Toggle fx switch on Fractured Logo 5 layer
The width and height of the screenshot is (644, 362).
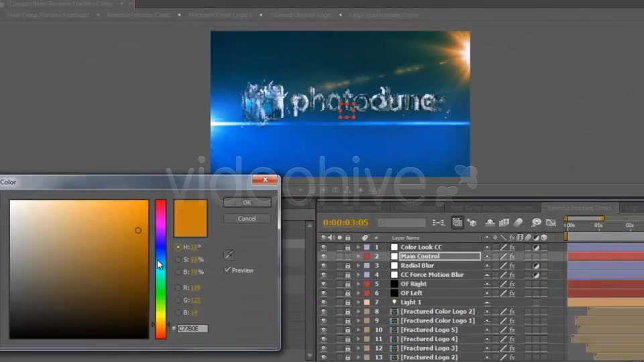click(x=512, y=330)
